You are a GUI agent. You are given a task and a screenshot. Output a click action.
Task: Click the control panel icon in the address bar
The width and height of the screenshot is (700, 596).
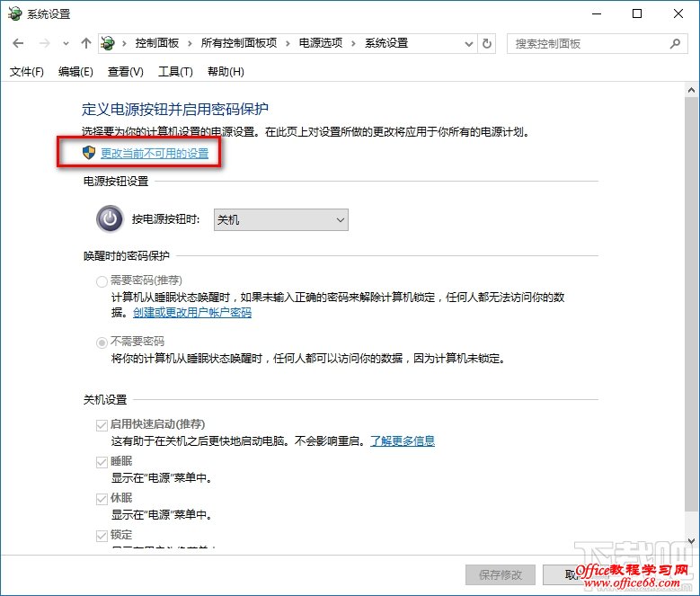click(108, 43)
